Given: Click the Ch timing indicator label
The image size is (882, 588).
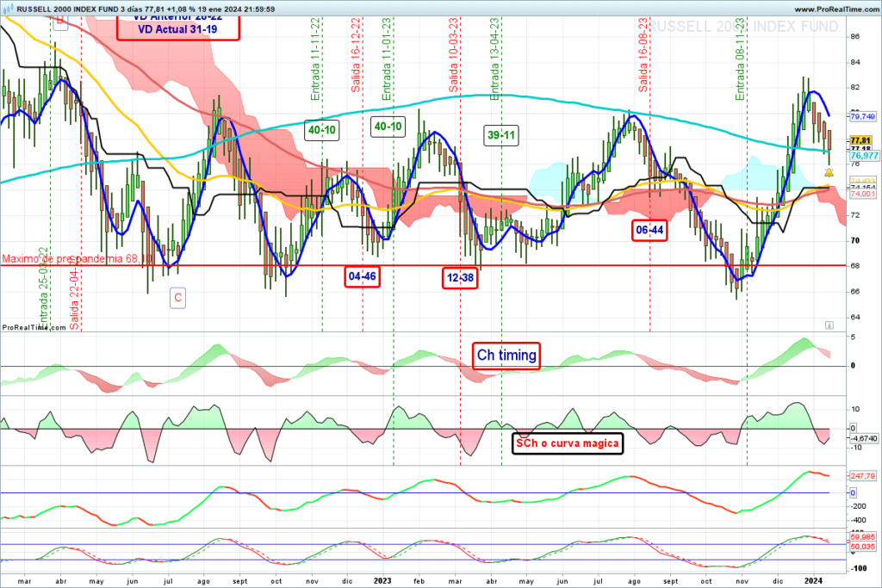Looking at the screenshot, I should click(506, 355).
